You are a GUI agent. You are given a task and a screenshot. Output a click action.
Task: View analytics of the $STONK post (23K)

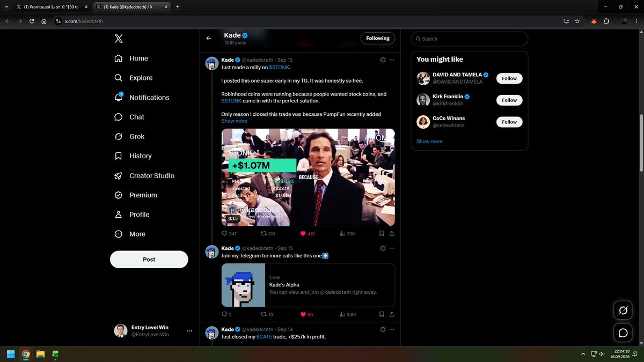click(x=348, y=234)
